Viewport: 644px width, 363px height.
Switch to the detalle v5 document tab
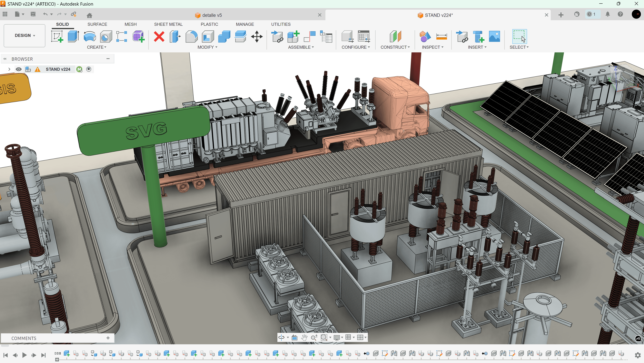click(x=212, y=15)
